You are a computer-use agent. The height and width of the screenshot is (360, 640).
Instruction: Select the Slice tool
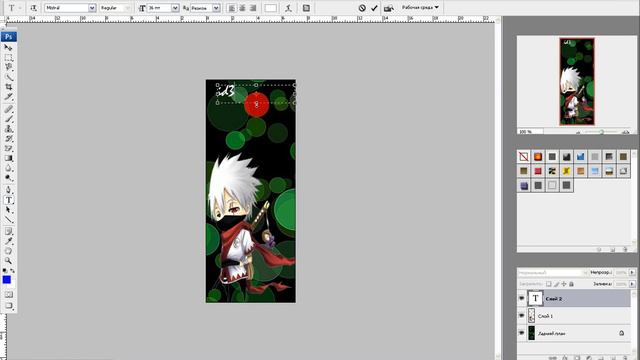point(8,97)
